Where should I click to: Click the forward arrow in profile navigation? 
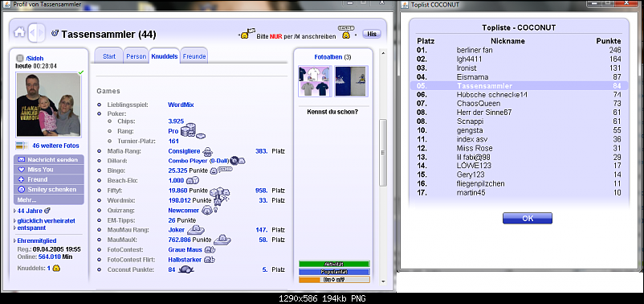coord(40,33)
